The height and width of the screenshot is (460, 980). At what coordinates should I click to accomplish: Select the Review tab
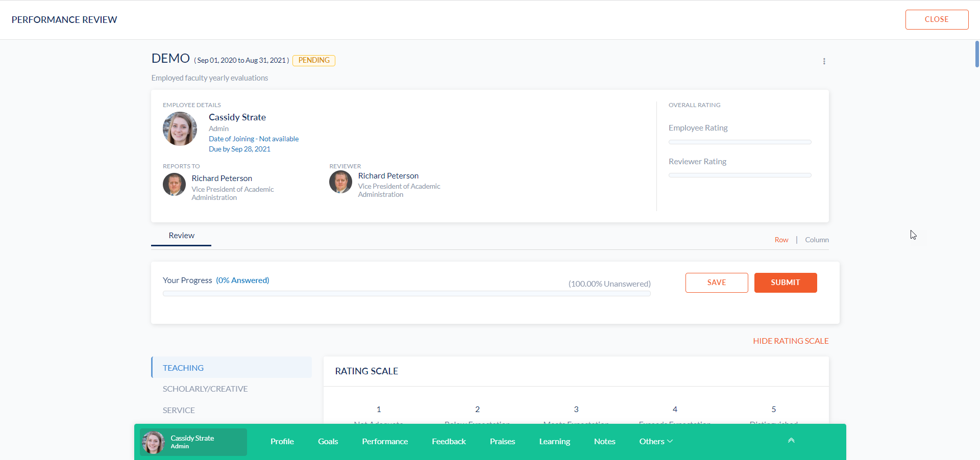coord(181,236)
